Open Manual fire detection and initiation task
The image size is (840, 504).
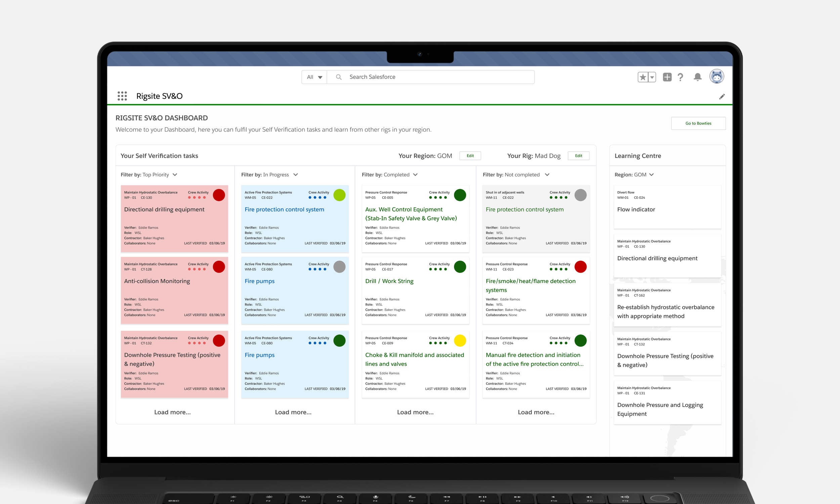click(x=536, y=365)
